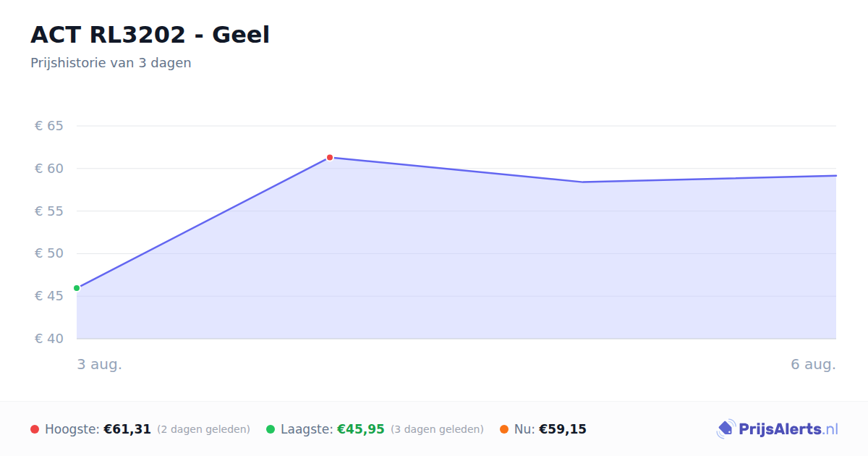Screen dimensions: 868x456
Task: Click the lowest price value €45,95
Action: (x=361, y=429)
